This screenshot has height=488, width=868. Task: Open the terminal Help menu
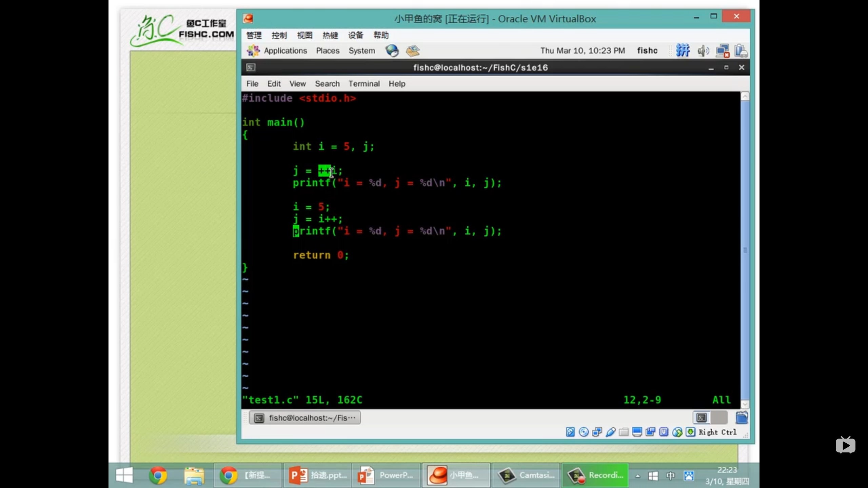(x=397, y=84)
